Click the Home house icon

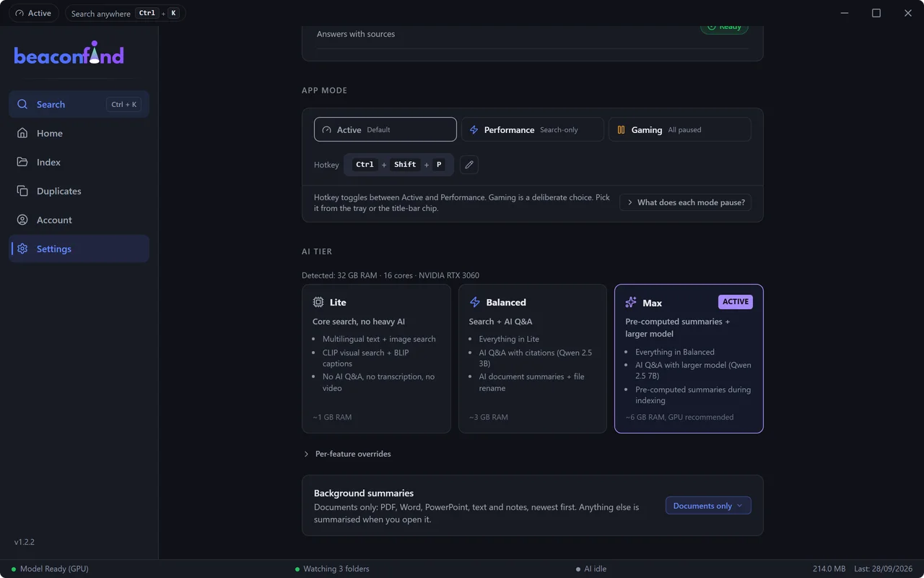click(22, 133)
